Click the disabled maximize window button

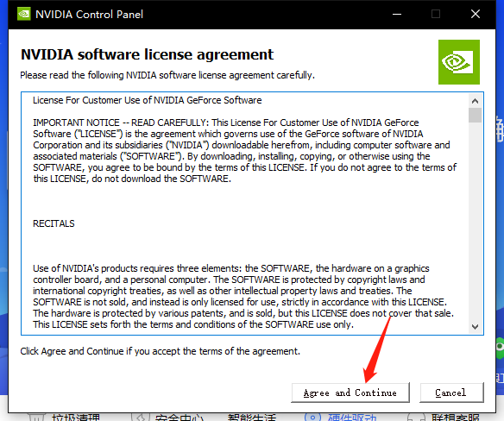[x=436, y=14]
